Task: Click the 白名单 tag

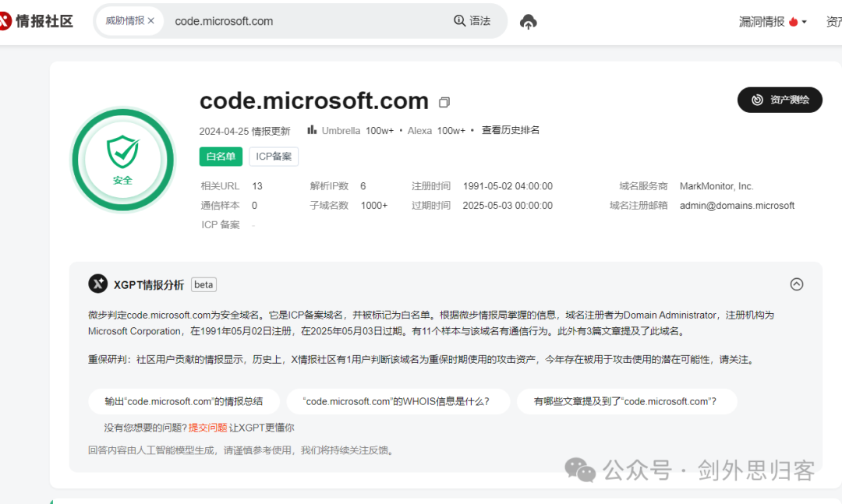Action: coord(221,157)
